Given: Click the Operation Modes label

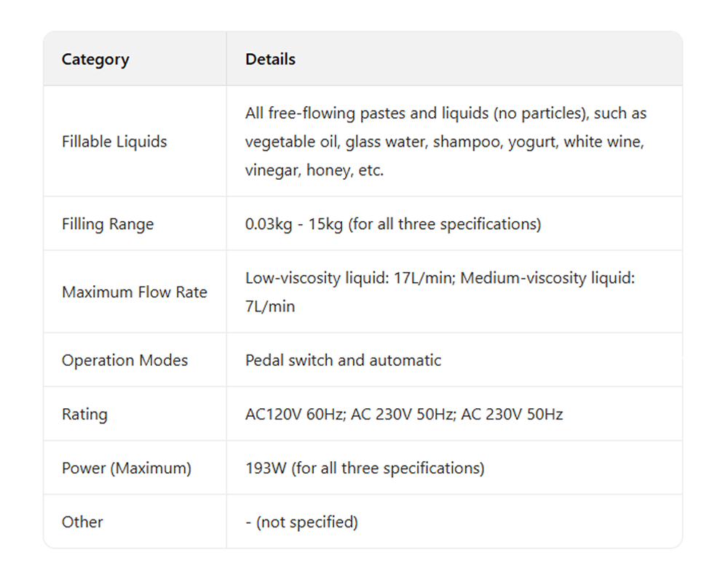Looking at the screenshot, I should (x=124, y=361).
